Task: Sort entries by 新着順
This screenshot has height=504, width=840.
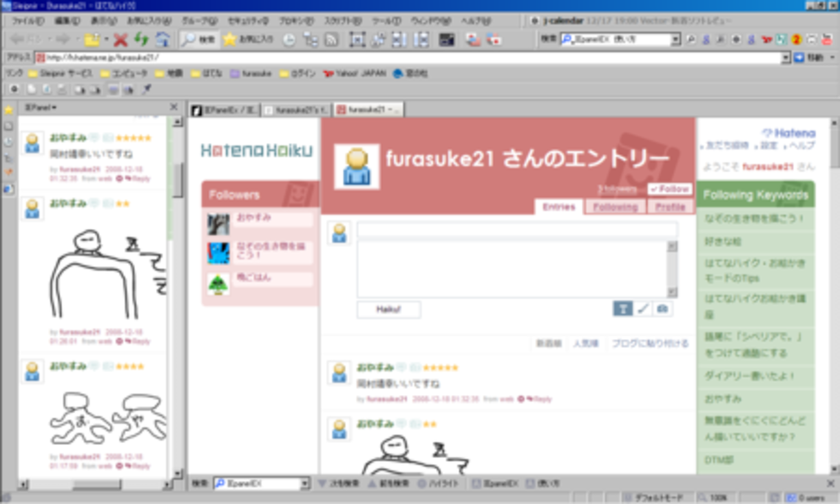Action: 549,344
